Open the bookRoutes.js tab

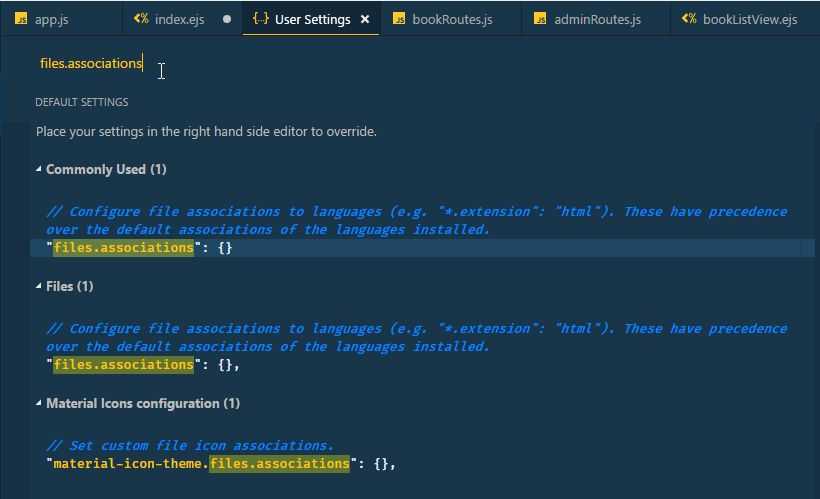tap(452, 19)
